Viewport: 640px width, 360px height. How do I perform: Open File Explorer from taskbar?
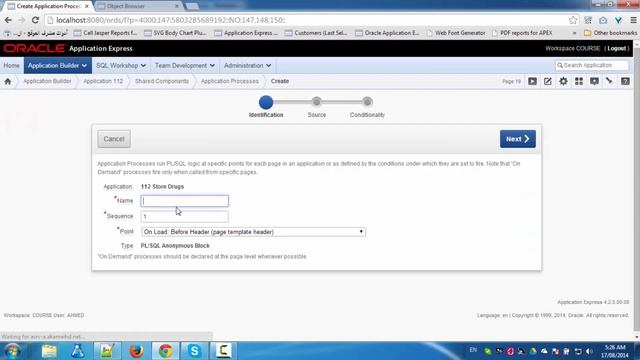pyautogui.click(x=49, y=351)
